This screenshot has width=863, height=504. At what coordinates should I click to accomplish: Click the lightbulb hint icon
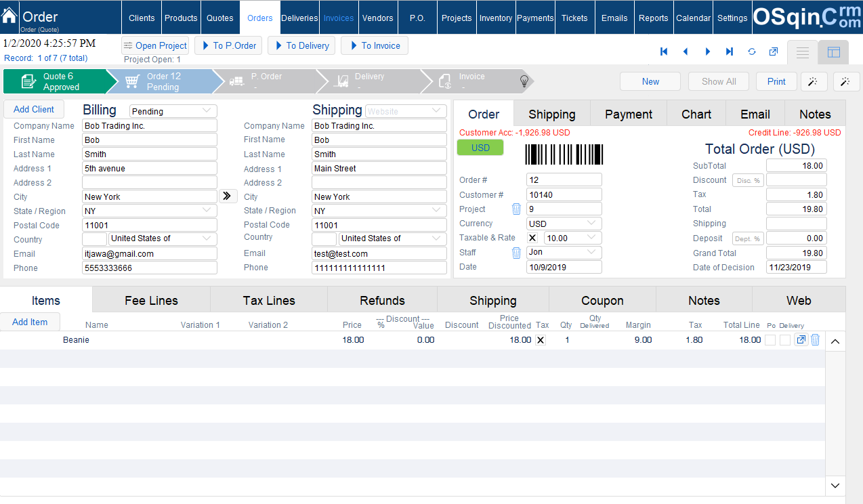524,81
